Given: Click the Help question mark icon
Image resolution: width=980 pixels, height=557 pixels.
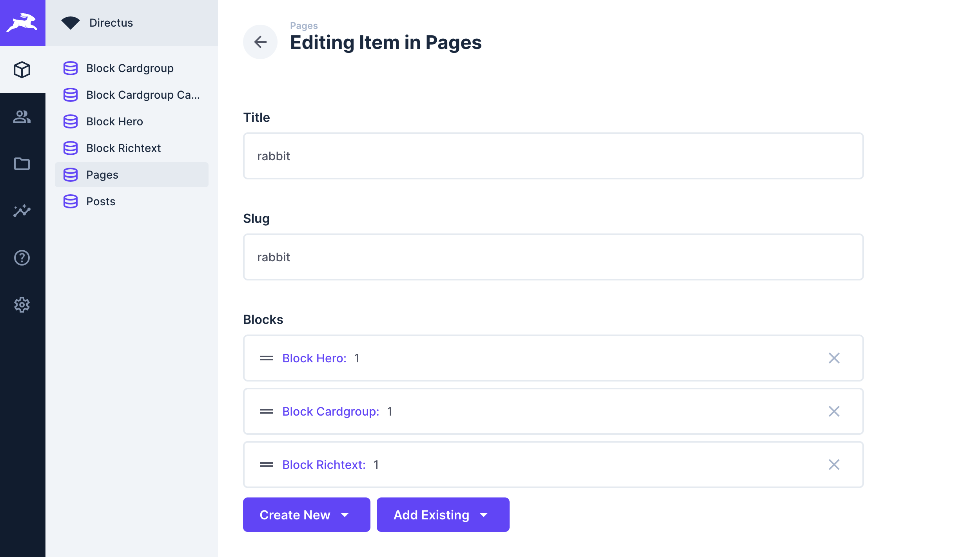Looking at the screenshot, I should tap(22, 258).
